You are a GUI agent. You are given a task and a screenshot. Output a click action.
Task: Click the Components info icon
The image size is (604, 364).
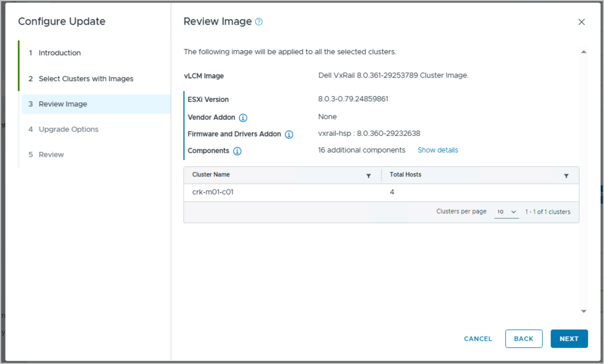click(237, 151)
